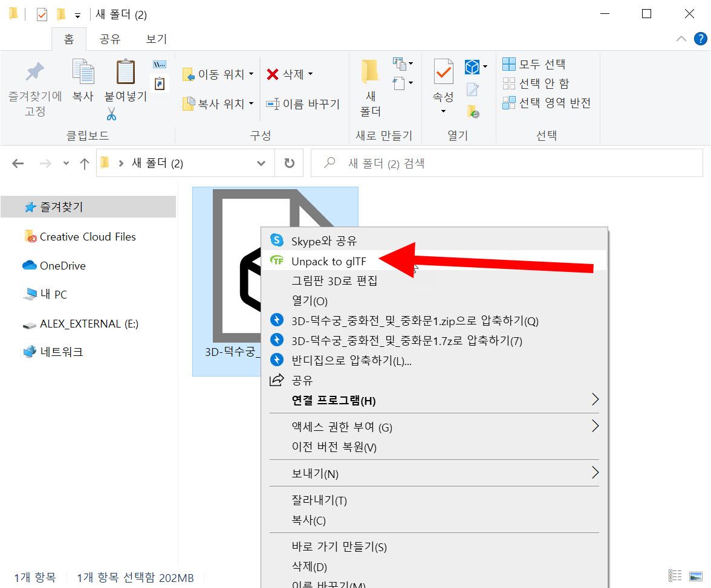Expand the Quick Access Toolbar customize arrow
This screenshot has height=588, width=711.
[77, 16]
